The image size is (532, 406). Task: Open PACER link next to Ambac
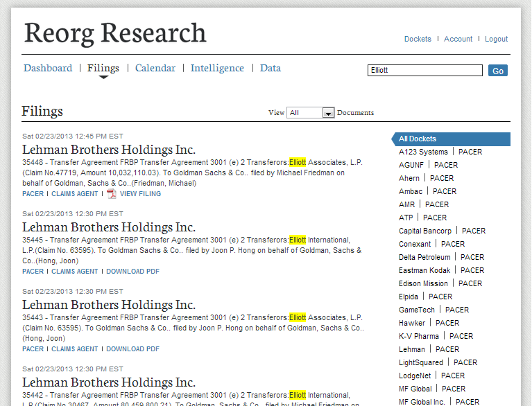click(x=445, y=191)
